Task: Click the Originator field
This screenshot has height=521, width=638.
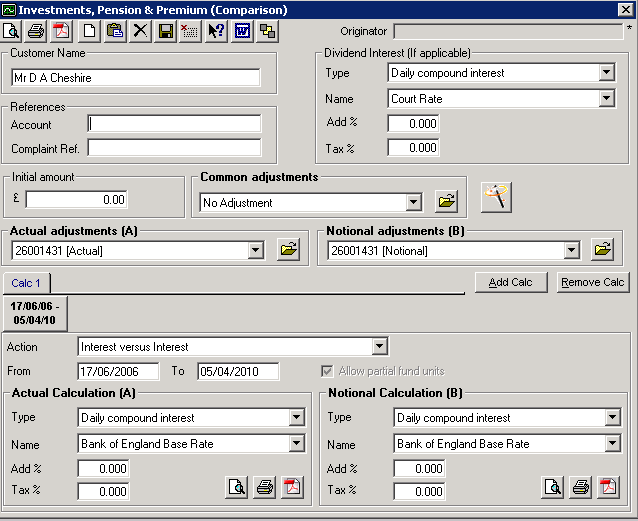Action: [x=508, y=31]
